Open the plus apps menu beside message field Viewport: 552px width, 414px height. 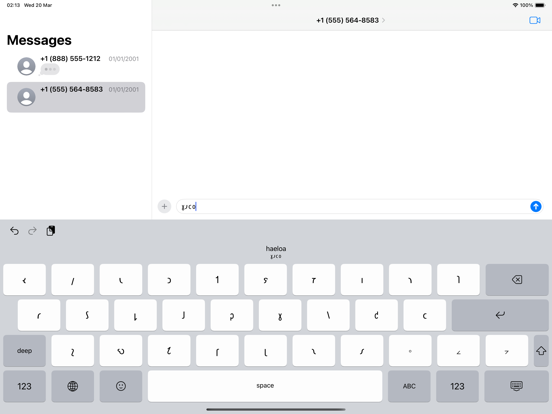164,206
